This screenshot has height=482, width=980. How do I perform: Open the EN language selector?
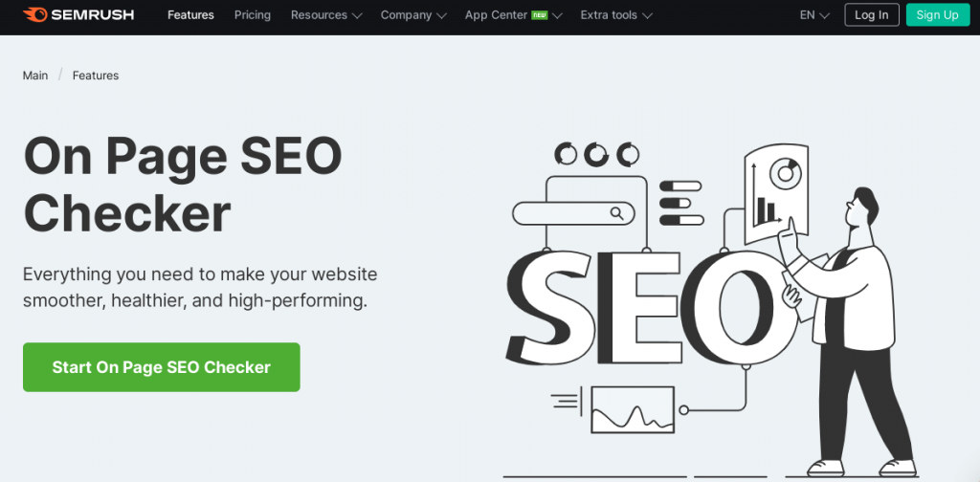pyautogui.click(x=814, y=15)
